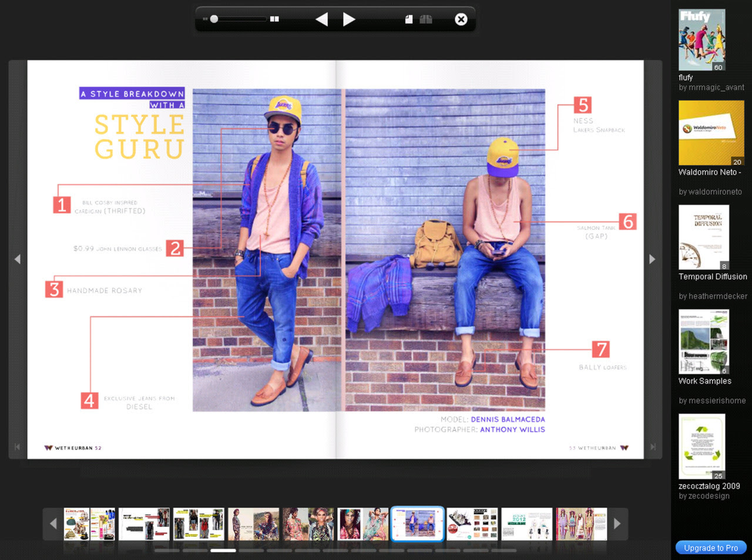This screenshot has width=752, height=560.
Task: Jump to first page via bottom-left edge icon
Action: click(17, 447)
